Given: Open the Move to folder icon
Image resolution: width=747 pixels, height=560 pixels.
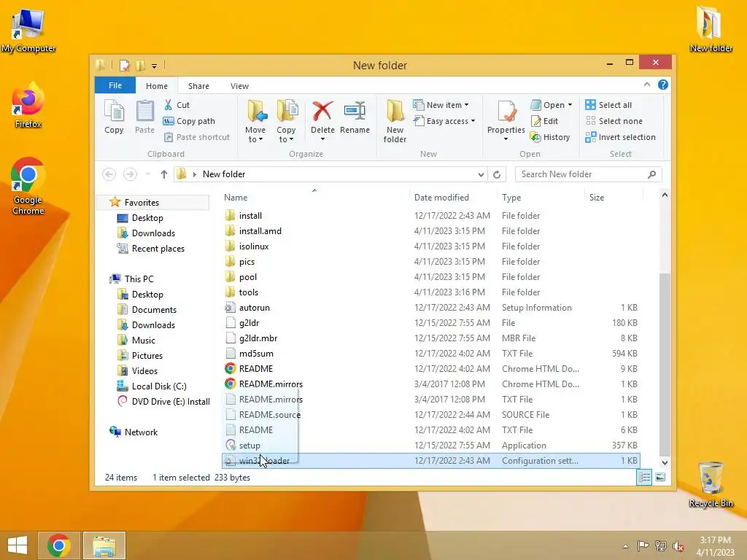Looking at the screenshot, I should click(x=256, y=121).
